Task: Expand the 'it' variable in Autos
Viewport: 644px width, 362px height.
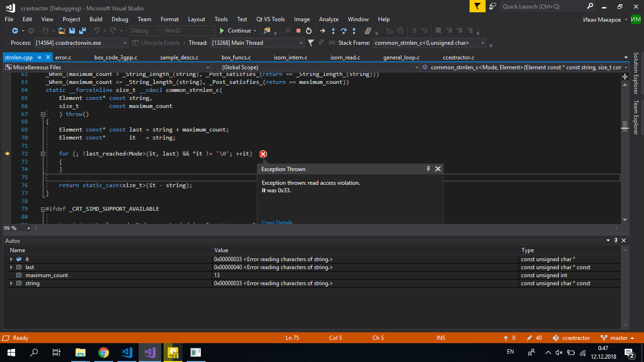Action: pyautogui.click(x=11, y=259)
